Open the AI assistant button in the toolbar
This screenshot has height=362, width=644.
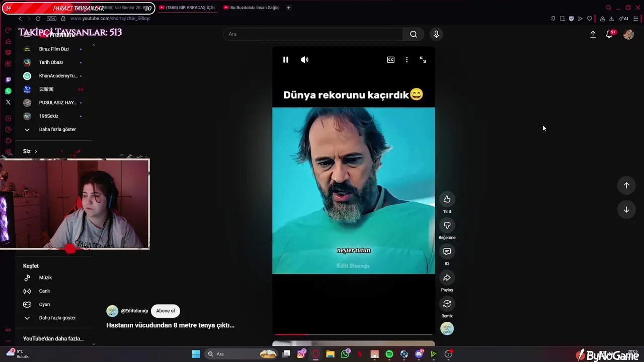tap(623, 19)
